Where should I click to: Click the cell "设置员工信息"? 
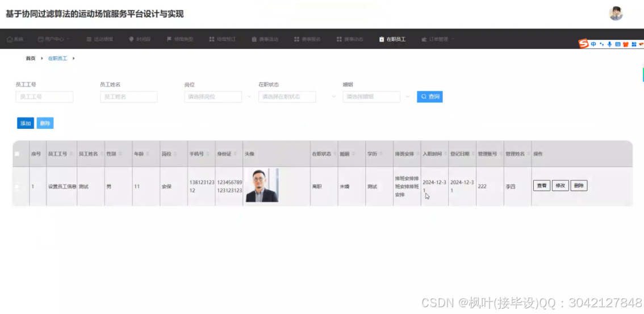[x=62, y=186]
